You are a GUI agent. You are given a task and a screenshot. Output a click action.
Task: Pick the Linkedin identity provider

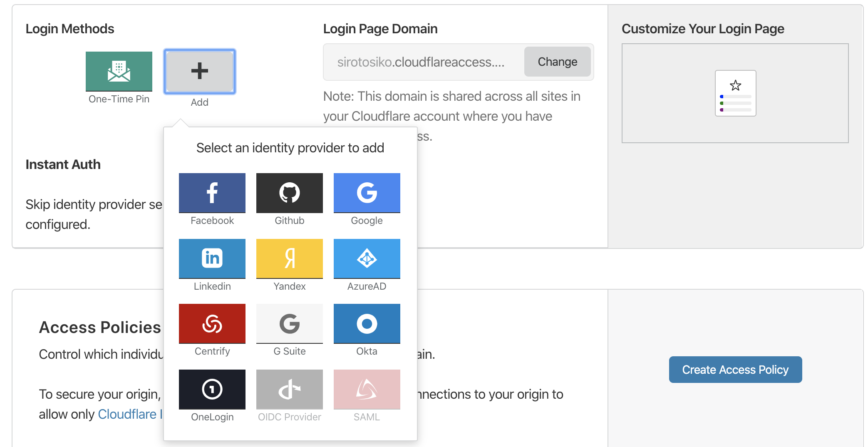pos(212,258)
